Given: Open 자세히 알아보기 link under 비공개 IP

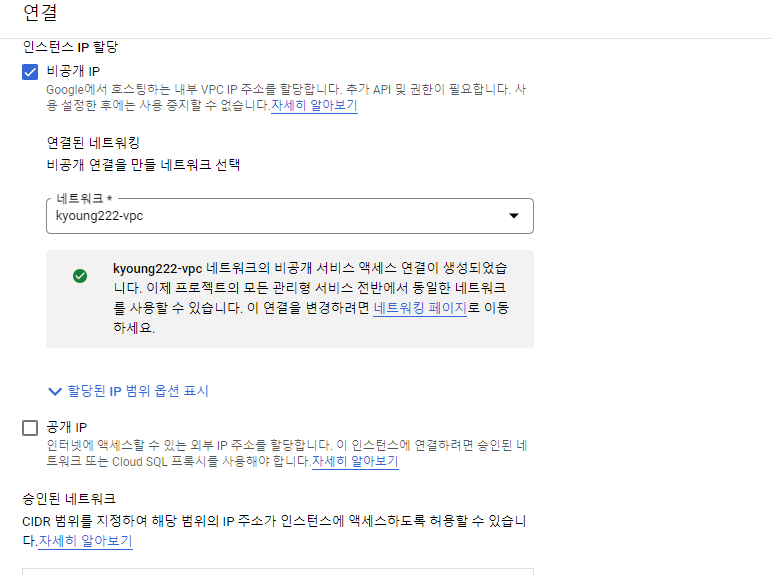Looking at the screenshot, I should point(314,105).
